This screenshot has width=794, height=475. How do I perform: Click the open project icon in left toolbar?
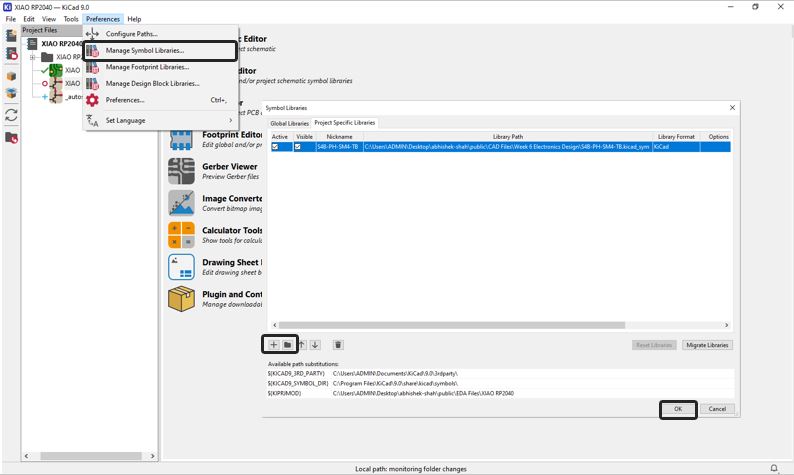(11, 53)
